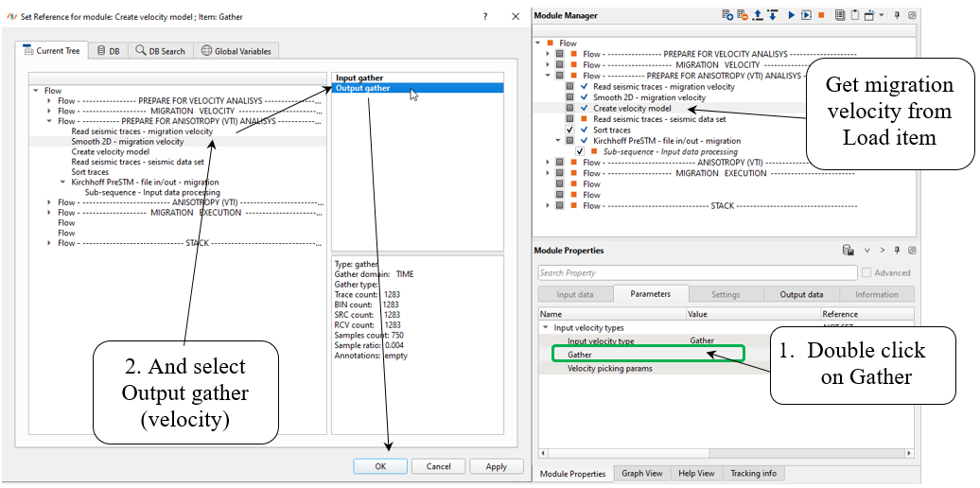980x488 pixels.
Task: Click the Apply button in dialog
Action: [496, 466]
